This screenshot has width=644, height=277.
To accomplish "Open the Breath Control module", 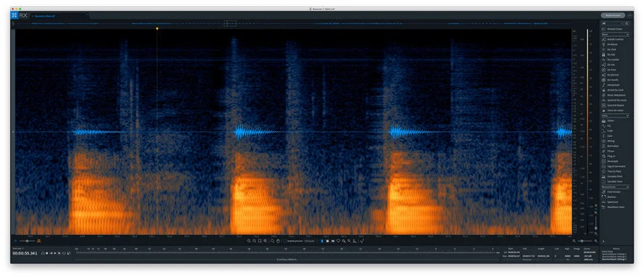I will point(615,39).
